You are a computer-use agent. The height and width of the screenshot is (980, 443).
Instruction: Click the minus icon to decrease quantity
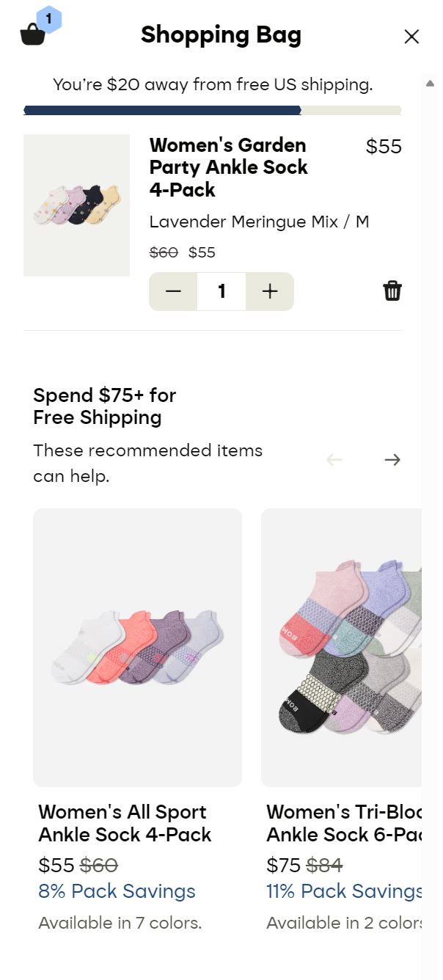click(173, 290)
